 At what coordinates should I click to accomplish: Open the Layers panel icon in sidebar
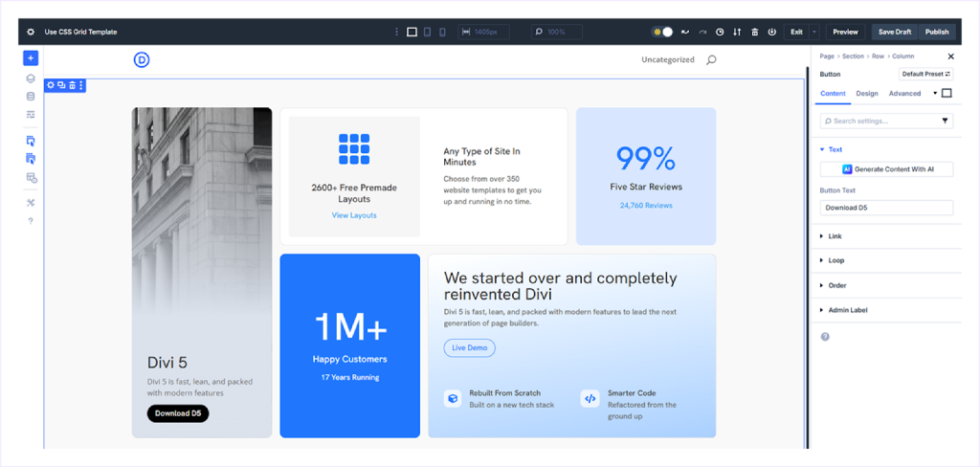click(x=31, y=78)
